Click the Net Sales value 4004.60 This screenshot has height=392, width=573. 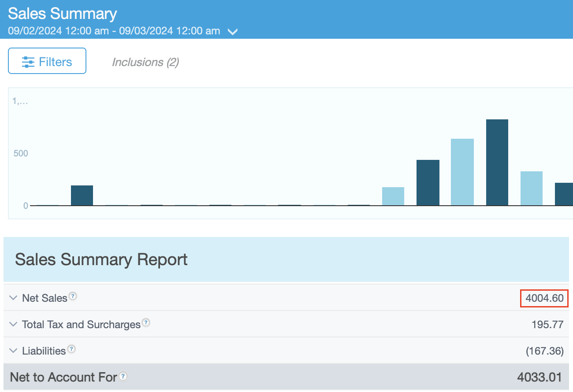[x=544, y=298]
